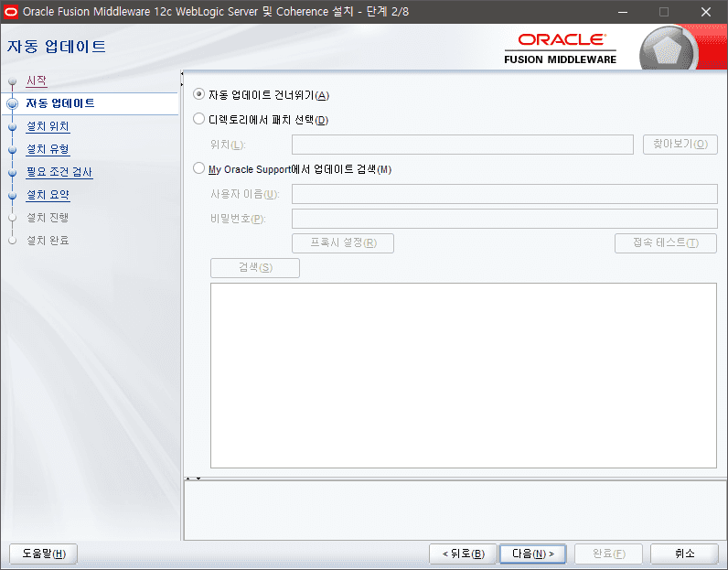Click the step bullet beside 설치 위치
The width and height of the screenshot is (728, 570).
(x=13, y=126)
